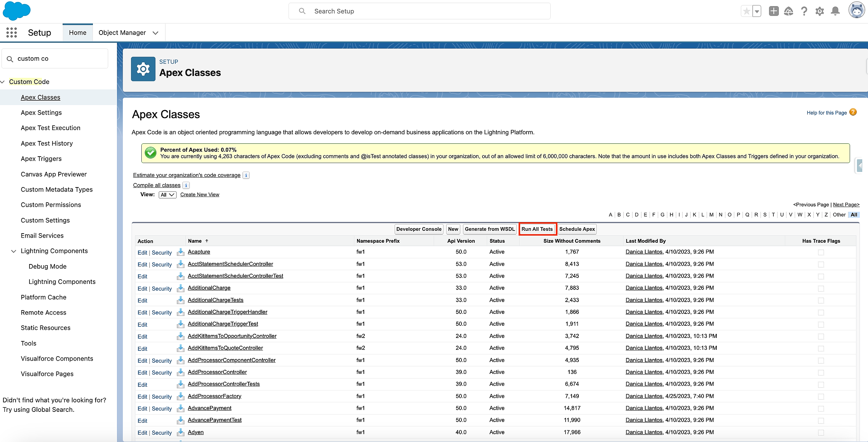Click the Run All Tests button
This screenshot has height=442, width=868.
[537, 229]
